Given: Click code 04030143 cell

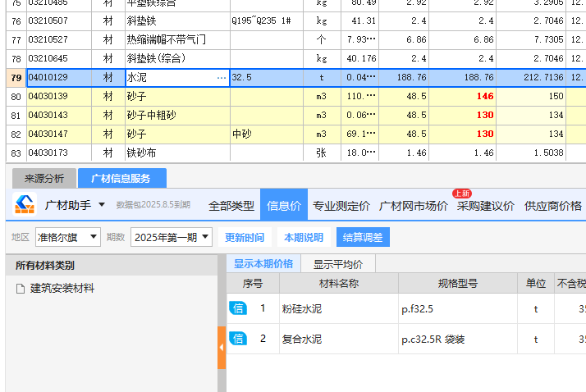Looking at the screenshot, I should tap(59, 115).
